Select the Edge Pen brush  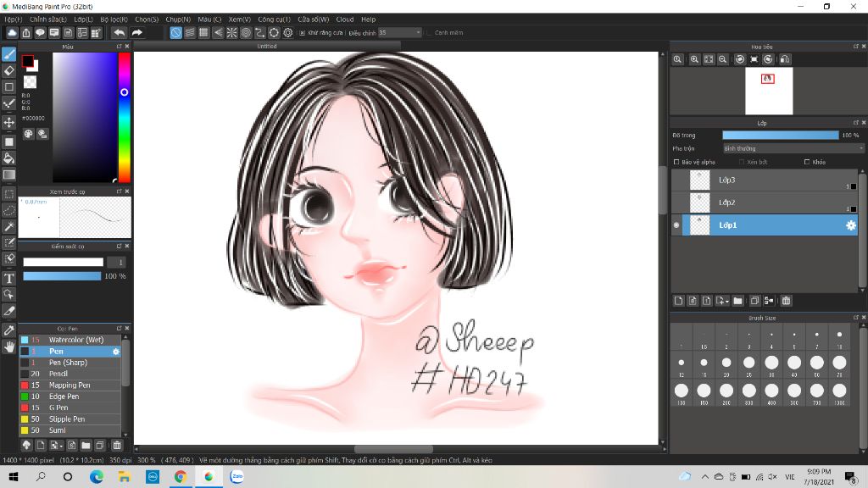click(x=70, y=396)
